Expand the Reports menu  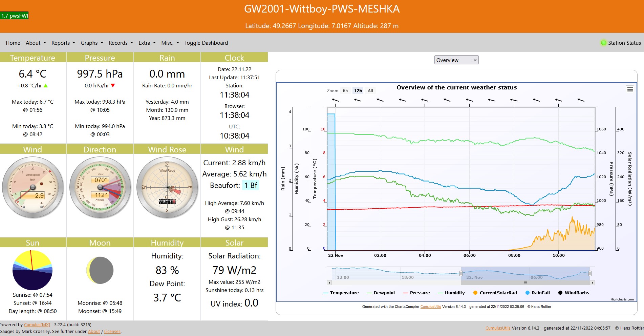point(63,43)
